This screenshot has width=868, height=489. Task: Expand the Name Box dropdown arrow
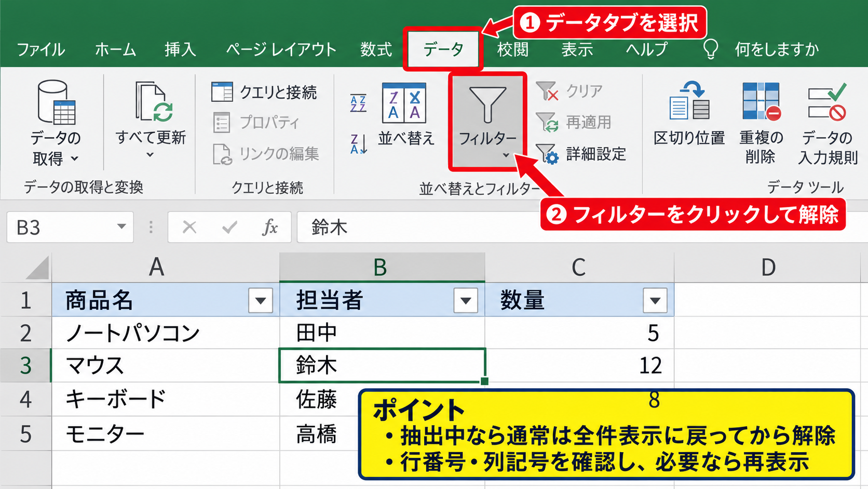point(121,227)
